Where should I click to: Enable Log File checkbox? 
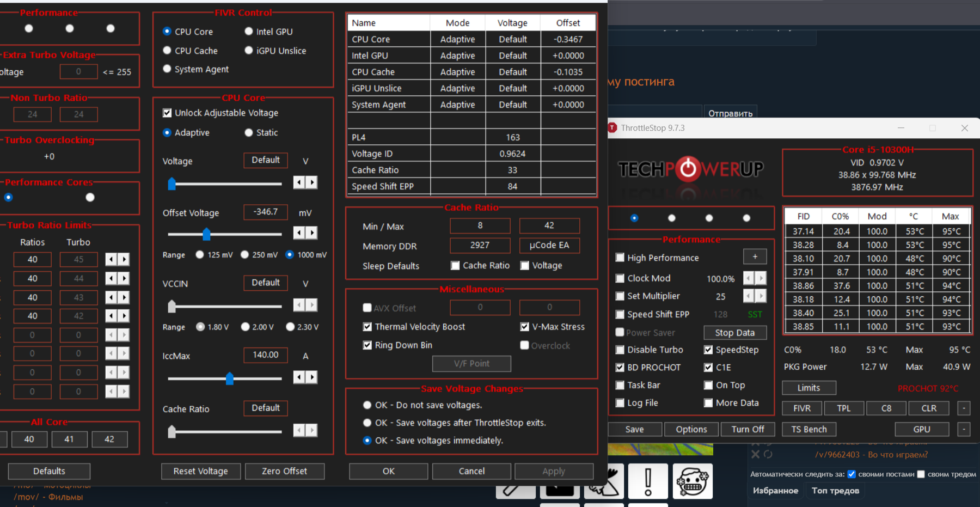(x=620, y=403)
